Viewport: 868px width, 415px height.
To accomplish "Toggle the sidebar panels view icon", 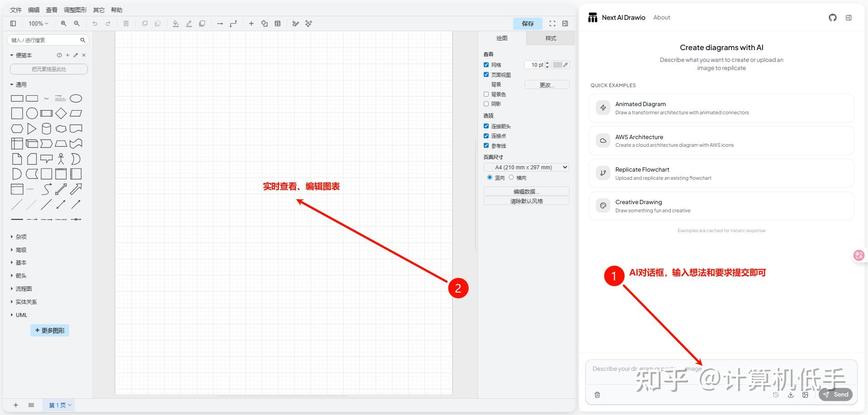I will pyautogui.click(x=13, y=23).
